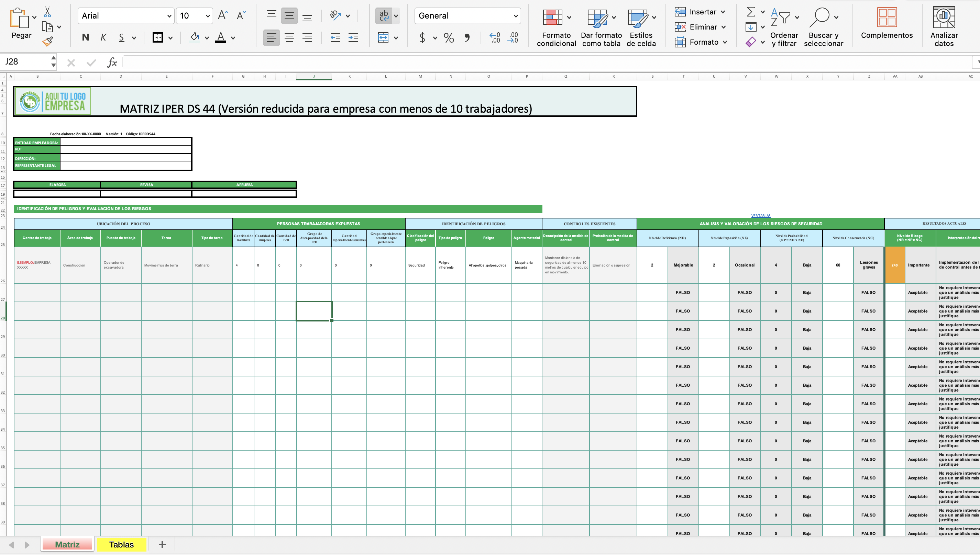Open the VER TABLAS hyperlink
Screen dimensions: 980x555
click(x=761, y=215)
